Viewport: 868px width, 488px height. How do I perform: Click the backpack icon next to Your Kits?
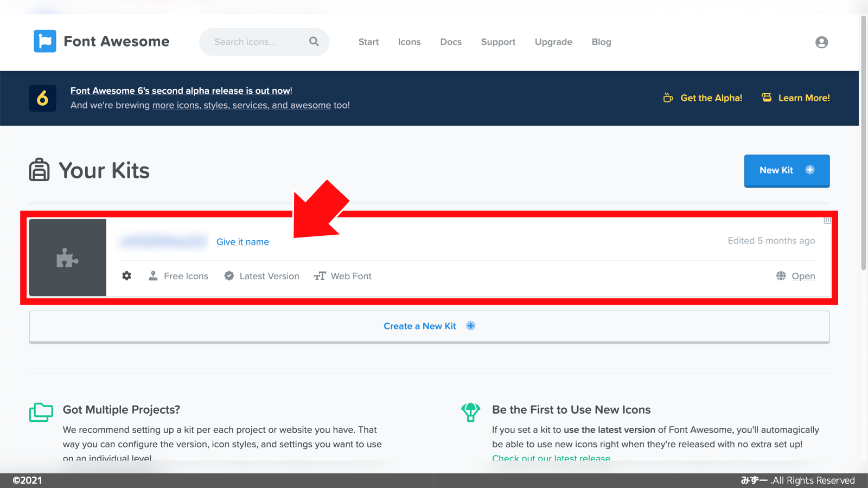pos(39,170)
